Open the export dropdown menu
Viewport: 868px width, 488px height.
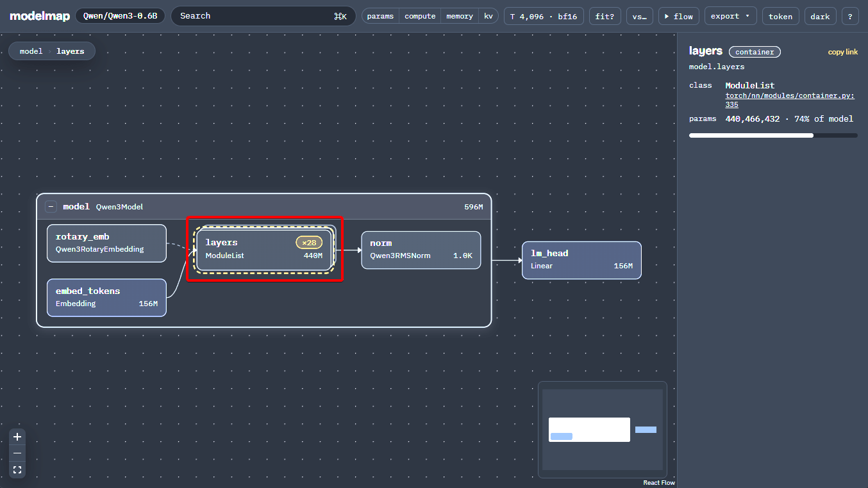[x=730, y=16]
